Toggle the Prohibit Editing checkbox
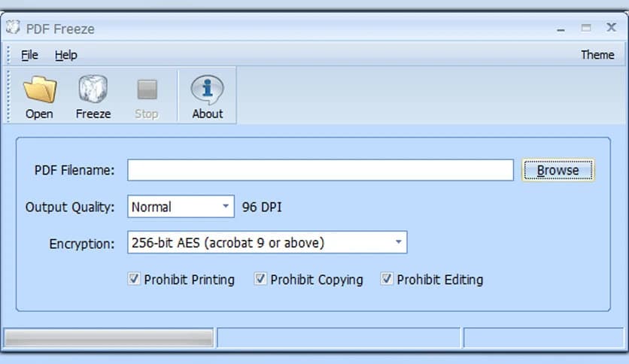This screenshot has width=629, height=364. tap(387, 278)
